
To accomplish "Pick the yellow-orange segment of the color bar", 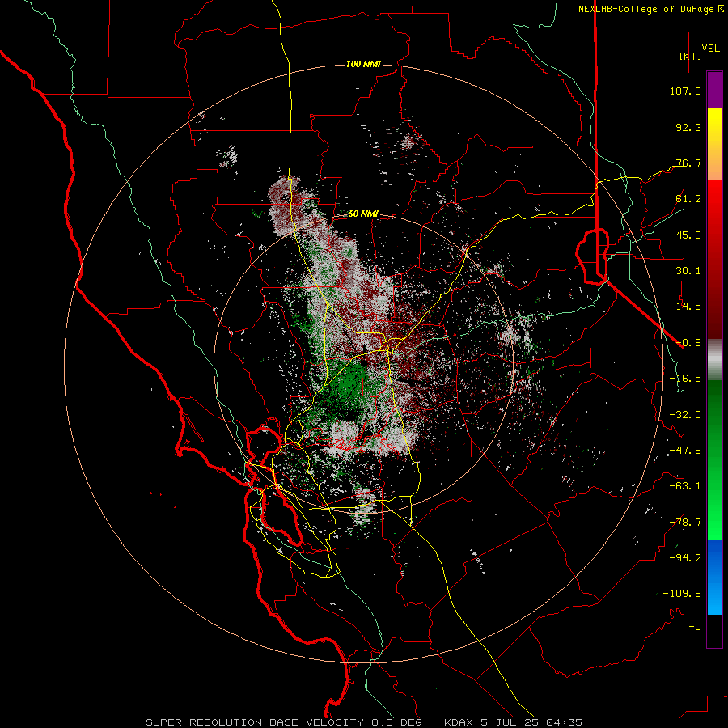I will (x=714, y=144).
